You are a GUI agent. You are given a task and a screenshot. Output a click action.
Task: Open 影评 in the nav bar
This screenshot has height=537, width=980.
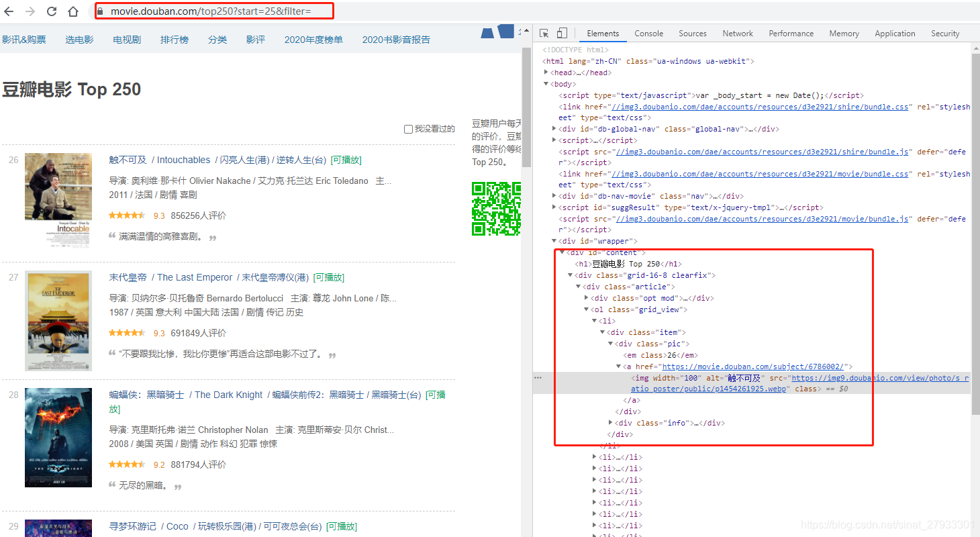click(x=256, y=40)
